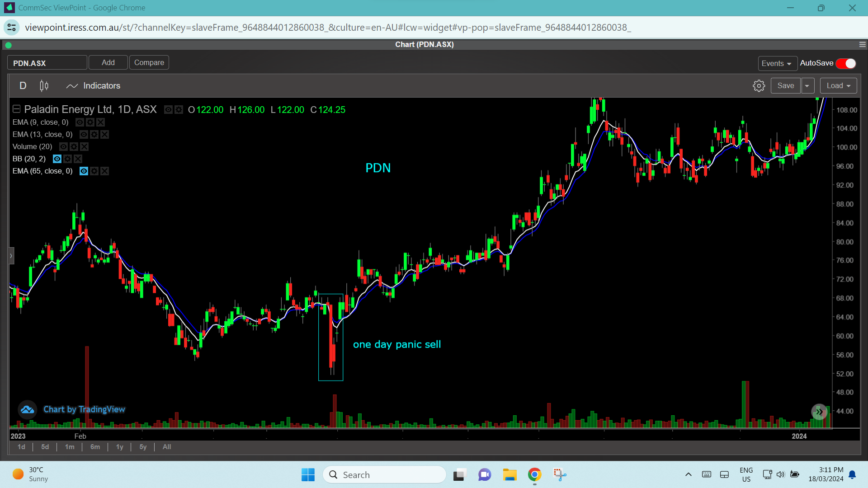This screenshot has width=868, height=488.
Task: Select the 5y time range
Action: 143,447
